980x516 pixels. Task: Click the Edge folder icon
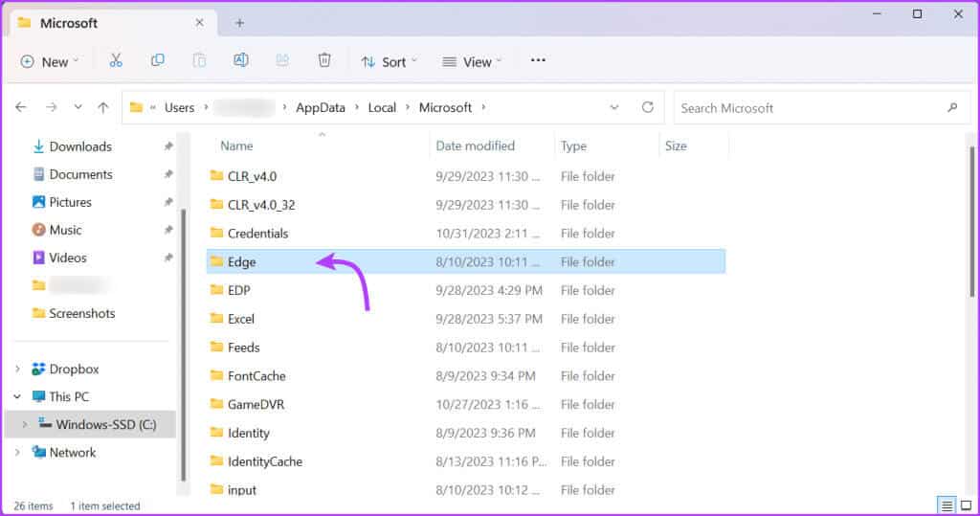point(217,261)
